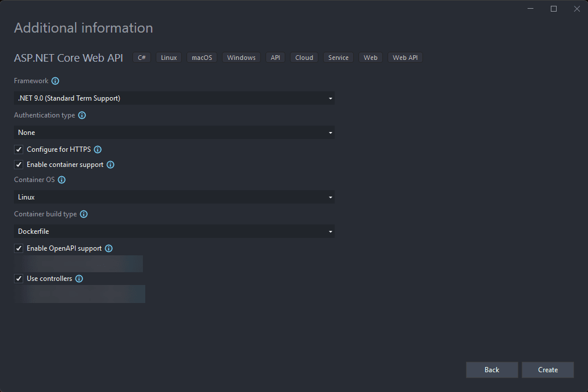Click info icon beside Enable OpenAPI support
This screenshot has height=392, width=588.
(x=109, y=248)
